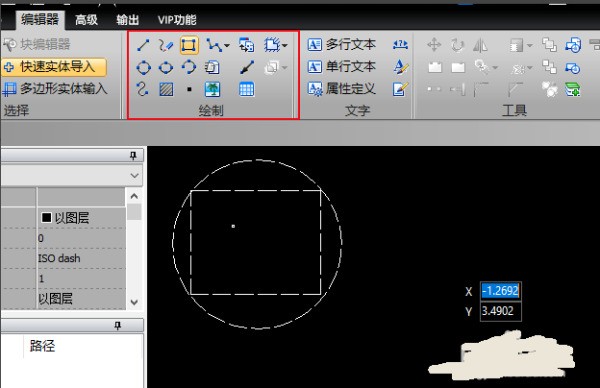This screenshot has width=600, height=388.
Task: Expand the boundary tool dropdown arrow
Action: tap(284, 46)
